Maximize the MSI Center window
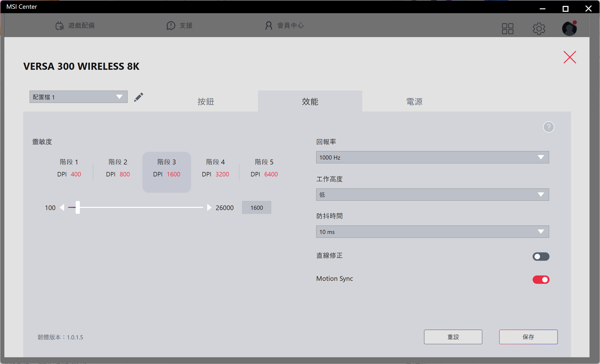The width and height of the screenshot is (600, 364). point(565,9)
